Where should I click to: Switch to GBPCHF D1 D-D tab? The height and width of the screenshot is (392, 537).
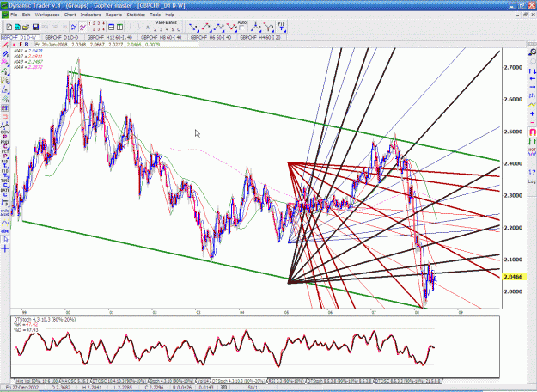pos(62,37)
